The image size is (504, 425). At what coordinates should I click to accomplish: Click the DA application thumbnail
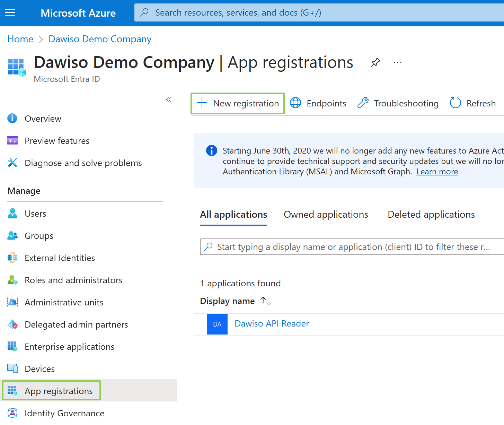[x=217, y=324]
